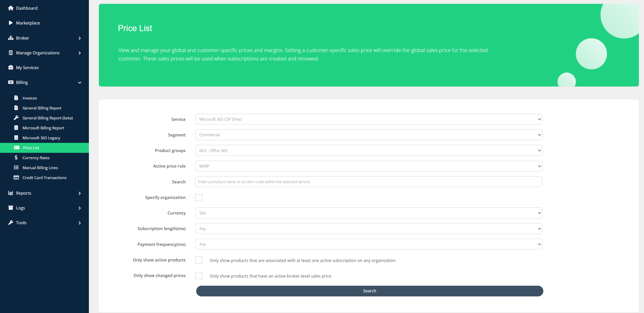Open the Active price rule dropdown
This screenshot has width=644, height=313.
pos(368,166)
